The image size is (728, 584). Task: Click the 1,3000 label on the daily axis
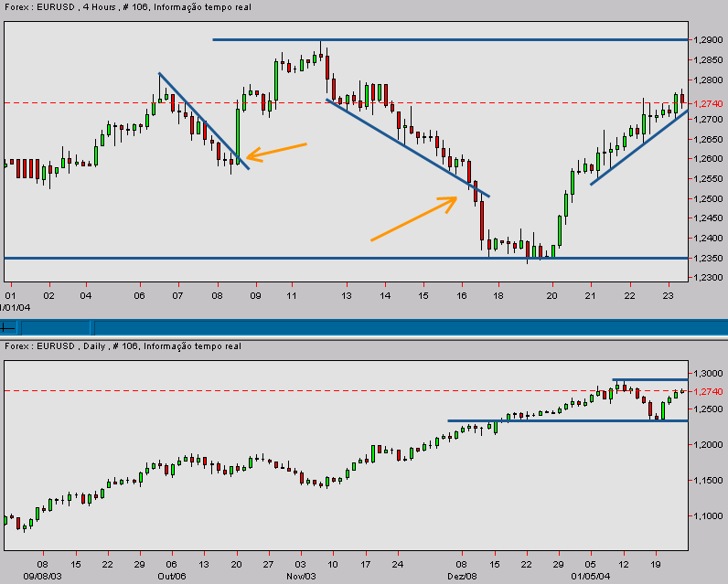[x=708, y=373]
